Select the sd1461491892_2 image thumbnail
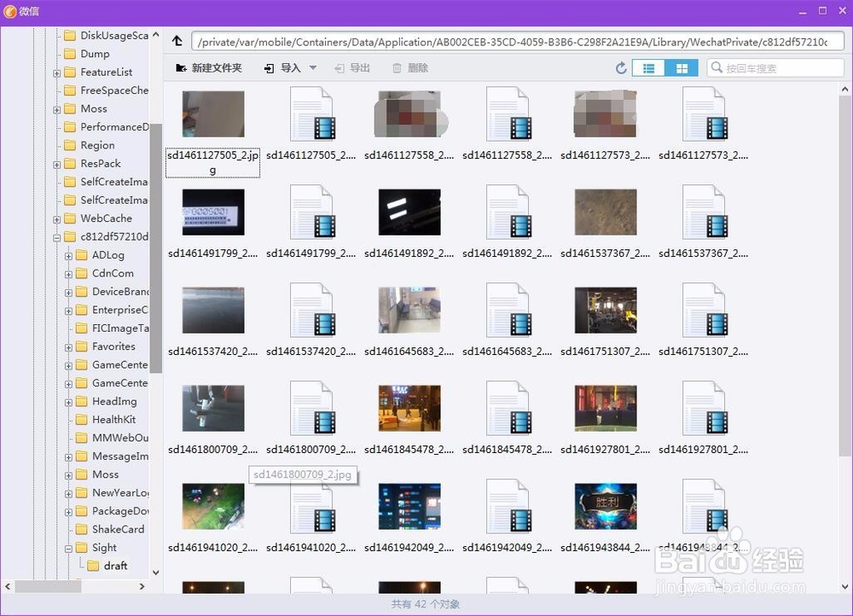The height and width of the screenshot is (616, 853). click(409, 212)
